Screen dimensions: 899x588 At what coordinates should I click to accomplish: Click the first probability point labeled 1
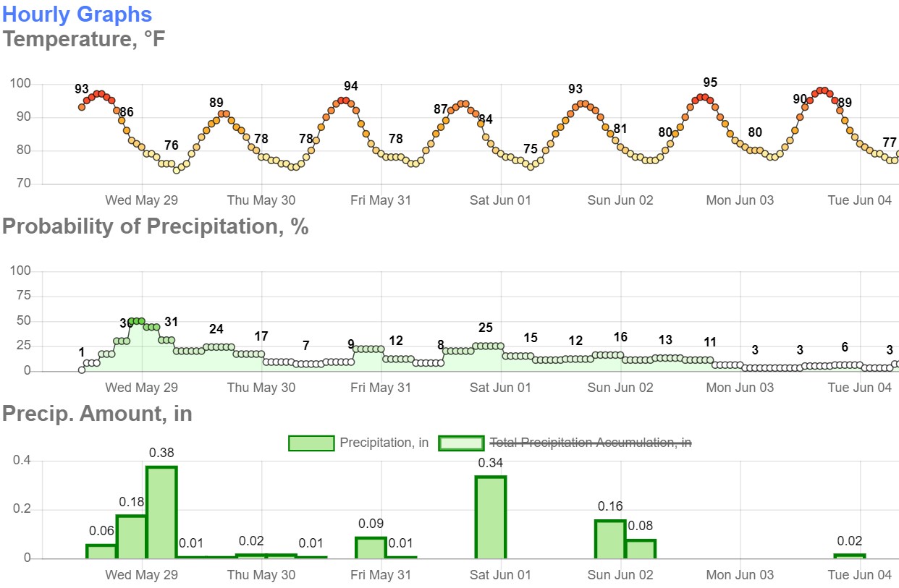point(82,370)
